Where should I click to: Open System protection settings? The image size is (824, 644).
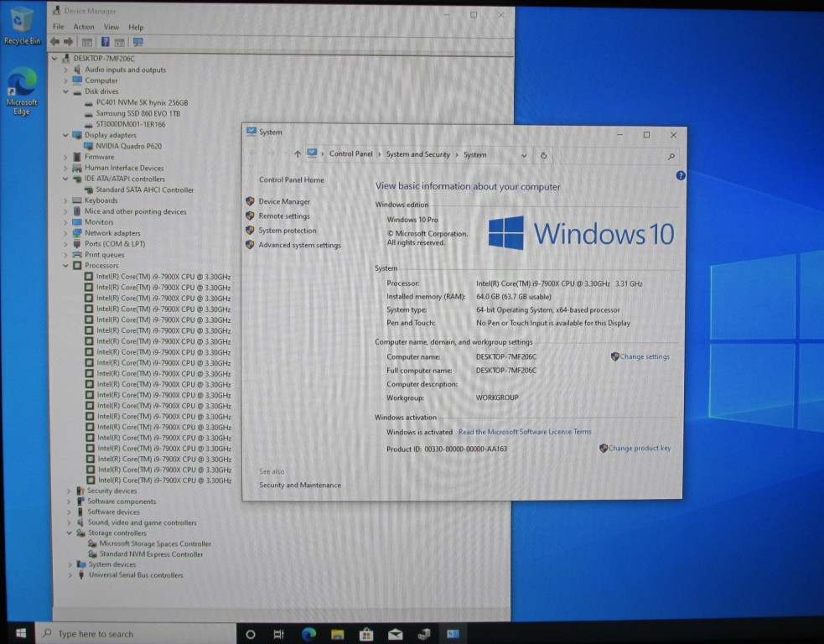[x=288, y=231]
